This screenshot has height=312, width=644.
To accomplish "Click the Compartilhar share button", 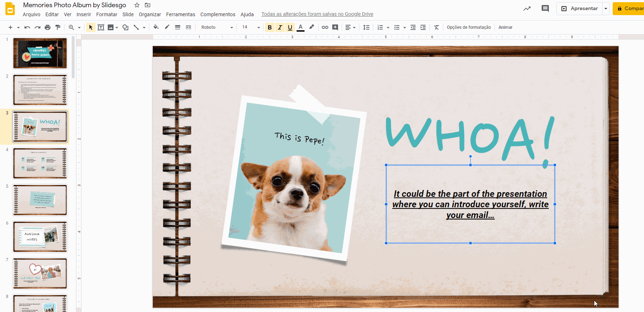I will pos(629,8).
